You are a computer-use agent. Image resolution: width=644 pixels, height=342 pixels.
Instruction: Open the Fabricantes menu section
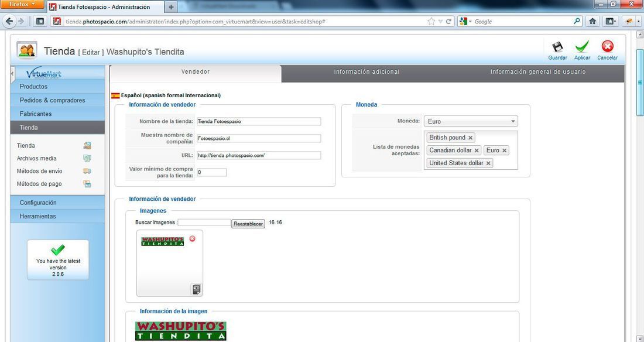57,114
